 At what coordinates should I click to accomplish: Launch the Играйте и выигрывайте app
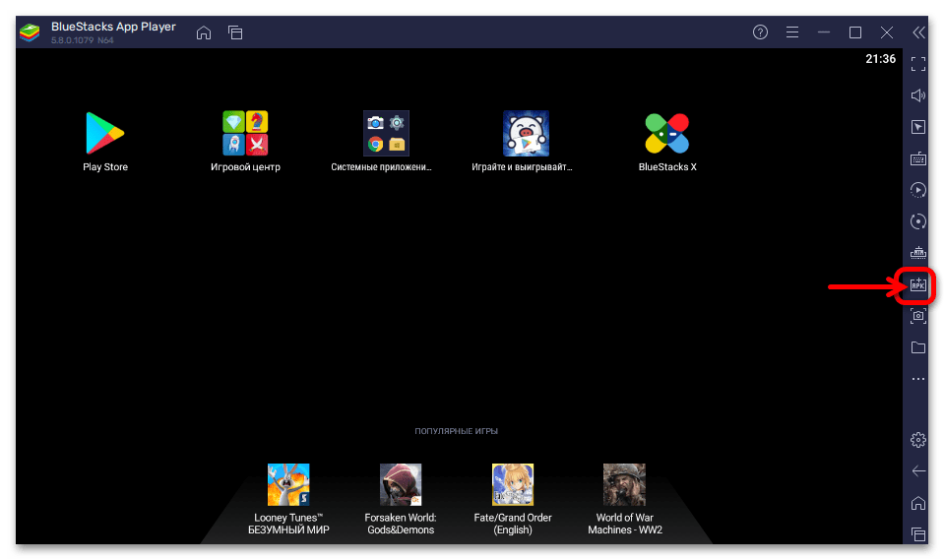pos(526,133)
